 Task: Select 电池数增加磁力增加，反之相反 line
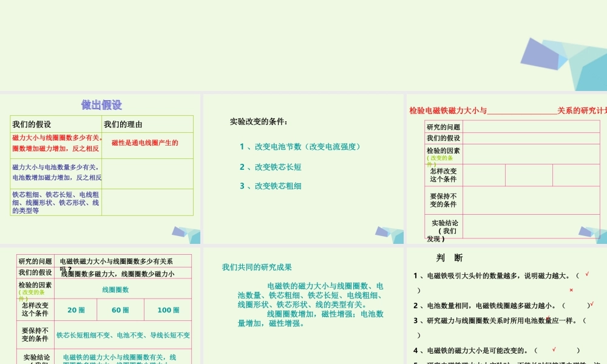tap(57, 178)
